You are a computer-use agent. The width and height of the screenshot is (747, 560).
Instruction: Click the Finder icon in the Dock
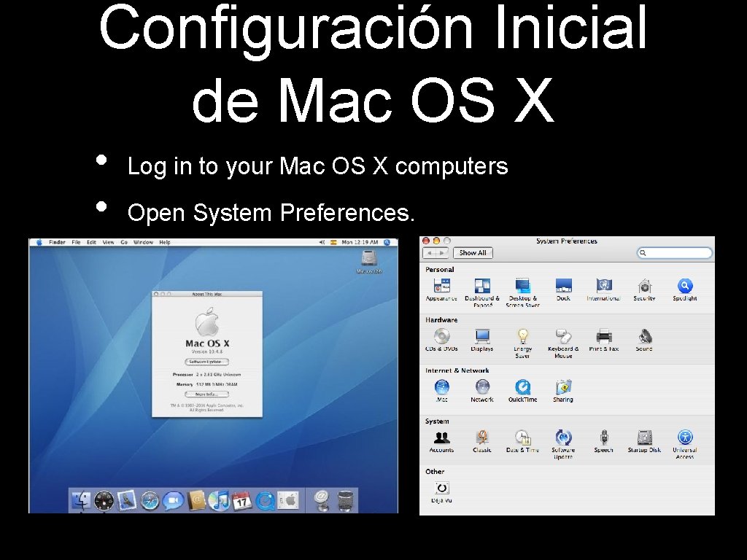pyautogui.click(x=82, y=500)
